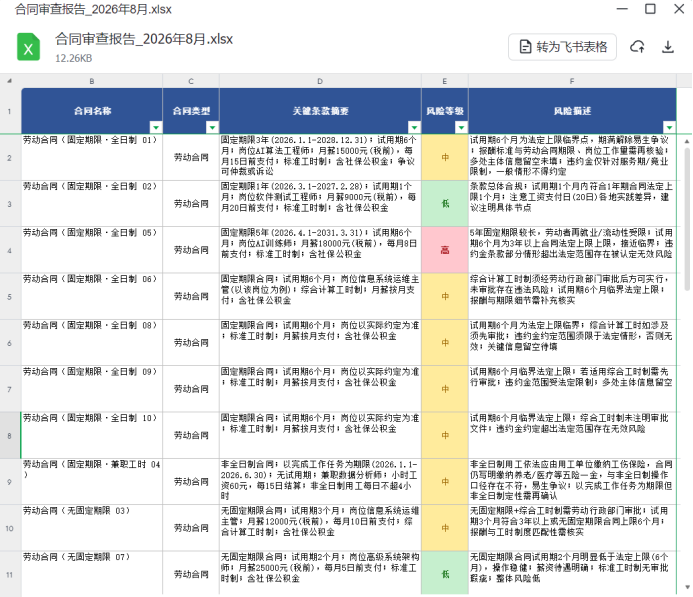Screen dimensions: 693x597
Task: Click cell 劳动合同（固定期限·全日制 05）
Action: tap(92, 250)
